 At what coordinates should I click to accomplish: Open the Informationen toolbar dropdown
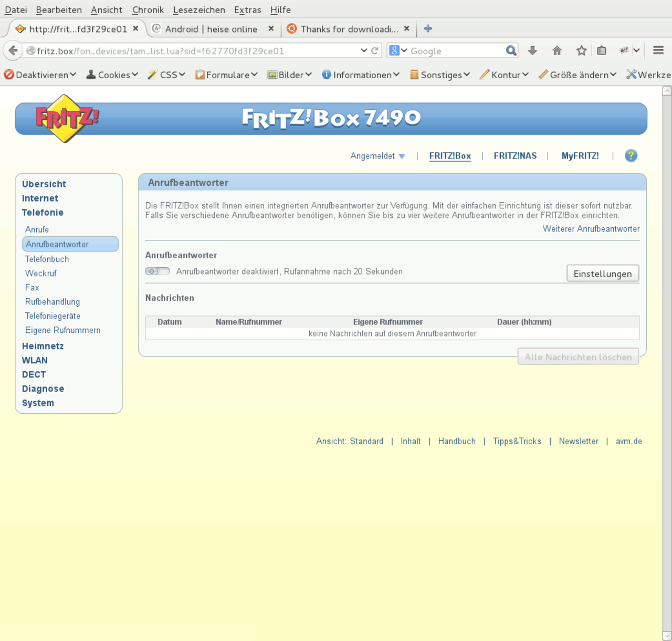click(361, 75)
